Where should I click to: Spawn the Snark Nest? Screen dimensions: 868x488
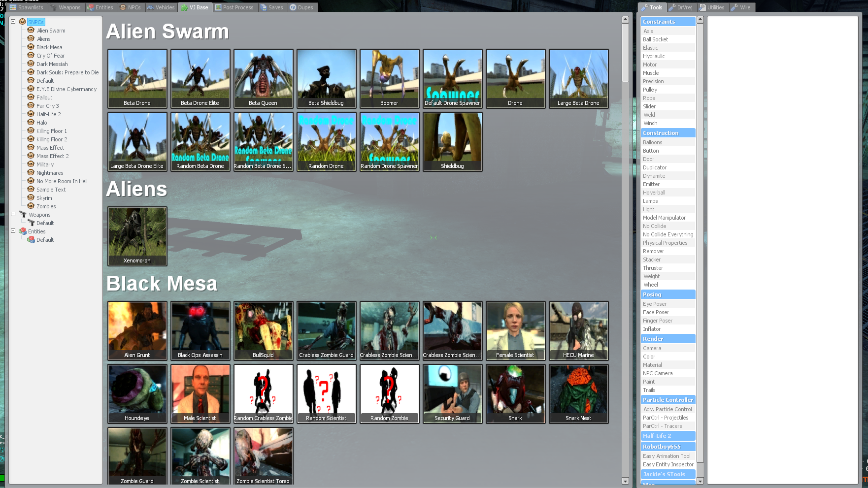tap(579, 394)
